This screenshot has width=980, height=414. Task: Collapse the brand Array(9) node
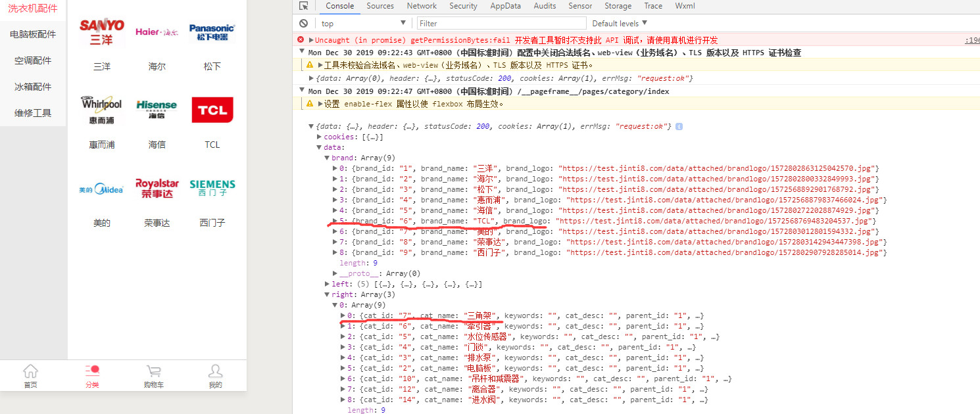click(x=328, y=158)
